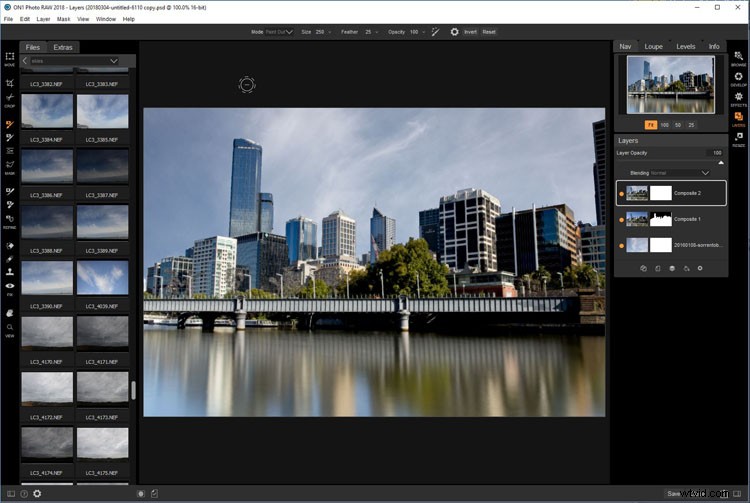The height and width of the screenshot is (503, 750).
Task: Select the Blur mask tool above Refine label
Action: [10, 219]
